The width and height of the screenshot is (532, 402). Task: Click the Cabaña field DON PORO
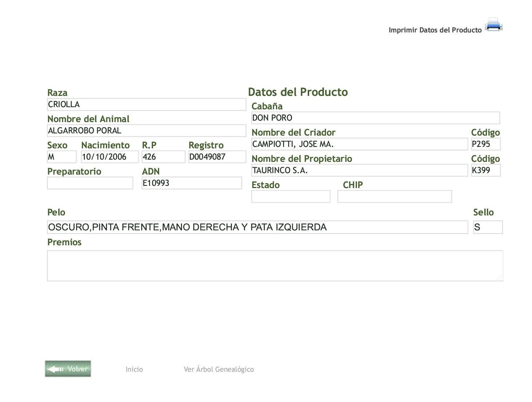tap(375, 118)
